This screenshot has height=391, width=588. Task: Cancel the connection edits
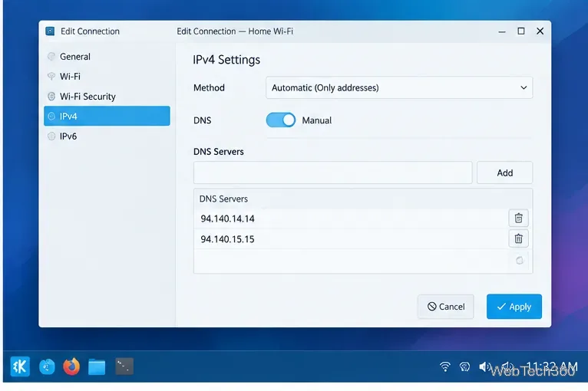445,307
